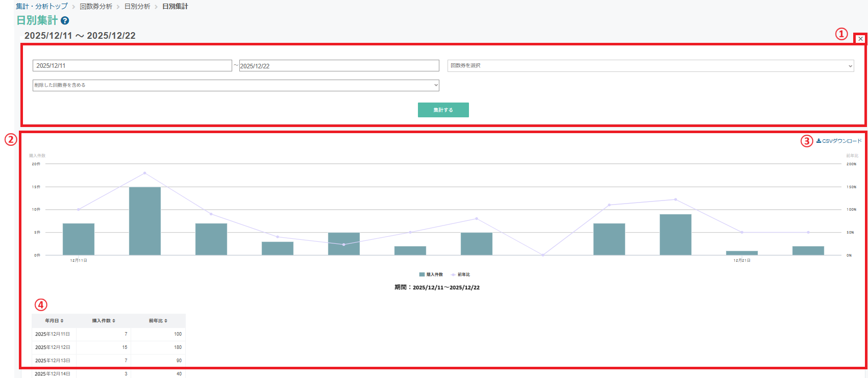The image size is (868, 378).
Task: Click the end date field 2025/12/22
Action: coord(339,66)
